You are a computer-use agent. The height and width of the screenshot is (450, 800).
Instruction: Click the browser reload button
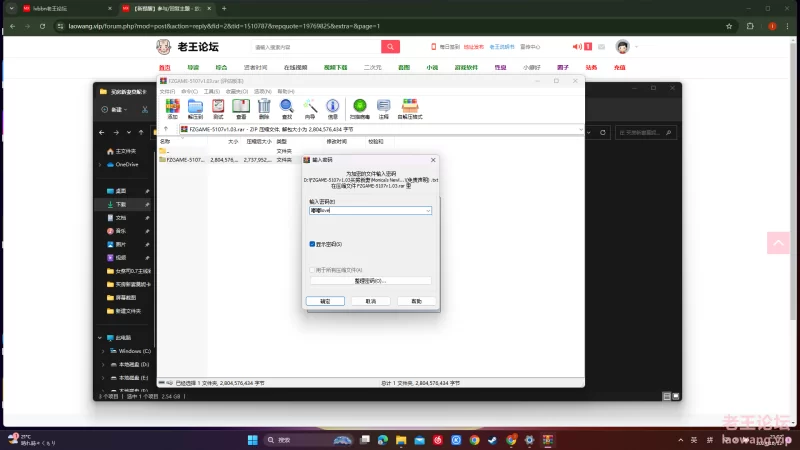tap(42, 26)
